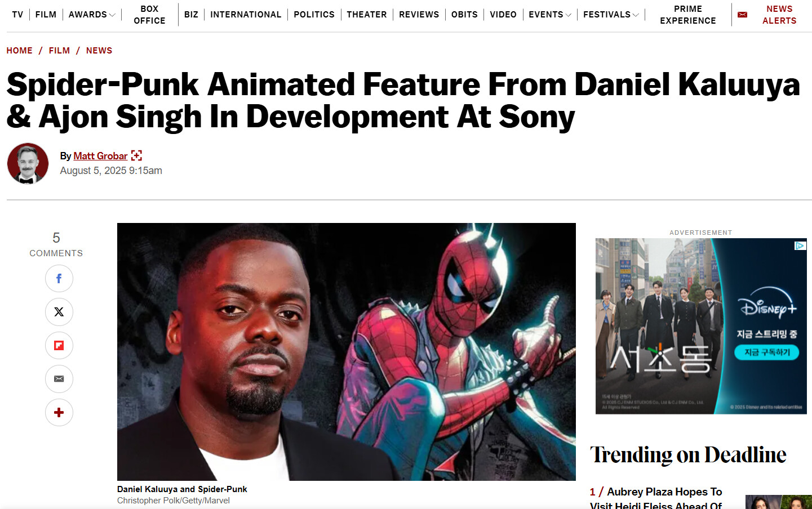Viewport: 812px width, 509px height.
Task: Open trending Aubrey Plaza story
Action: 656,498
